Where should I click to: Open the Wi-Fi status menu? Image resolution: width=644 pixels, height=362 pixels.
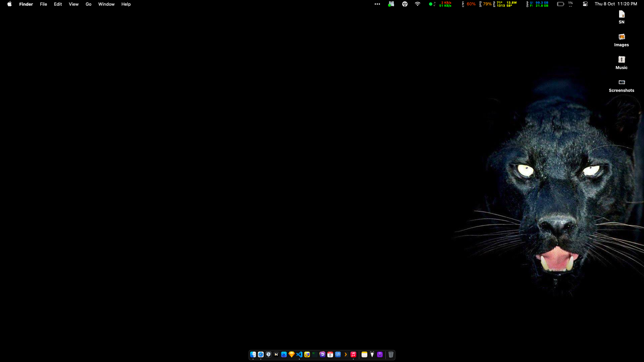[x=418, y=4]
